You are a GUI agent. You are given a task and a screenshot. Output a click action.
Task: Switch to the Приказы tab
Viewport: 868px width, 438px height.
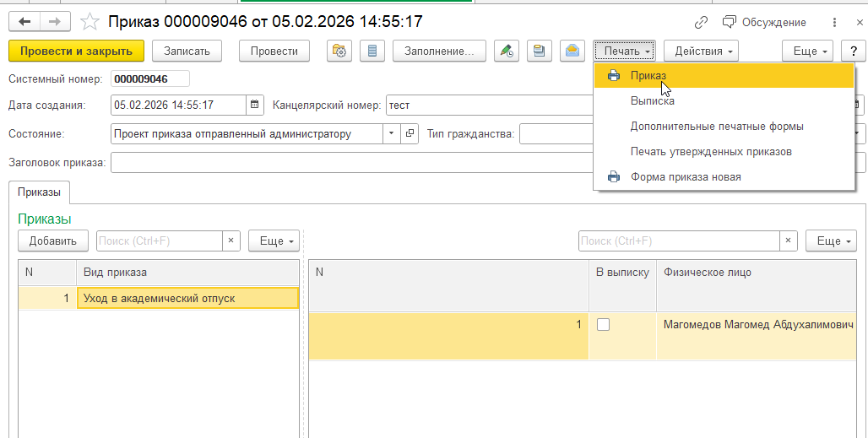coord(39,192)
